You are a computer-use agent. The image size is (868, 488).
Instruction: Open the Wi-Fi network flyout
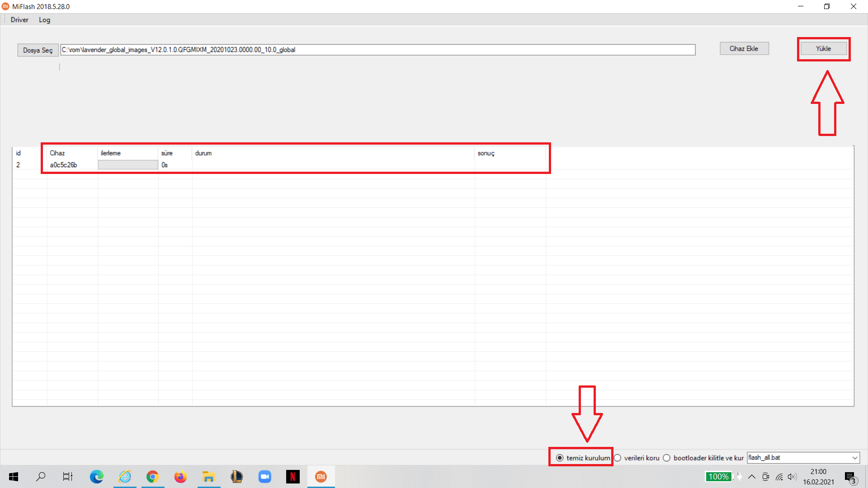click(779, 477)
